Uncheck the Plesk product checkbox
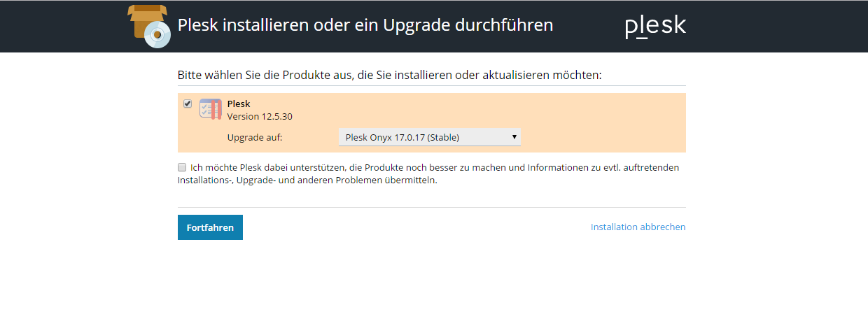Image resolution: width=868 pixels, height=333 pixels. (x=188, y=104)
